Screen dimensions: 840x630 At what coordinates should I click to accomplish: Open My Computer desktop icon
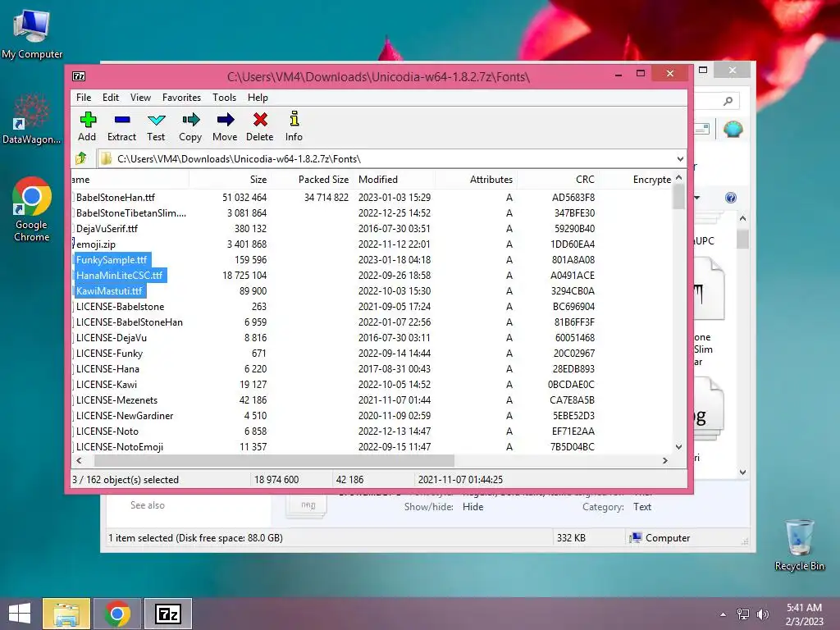click(x=32, y=34)
